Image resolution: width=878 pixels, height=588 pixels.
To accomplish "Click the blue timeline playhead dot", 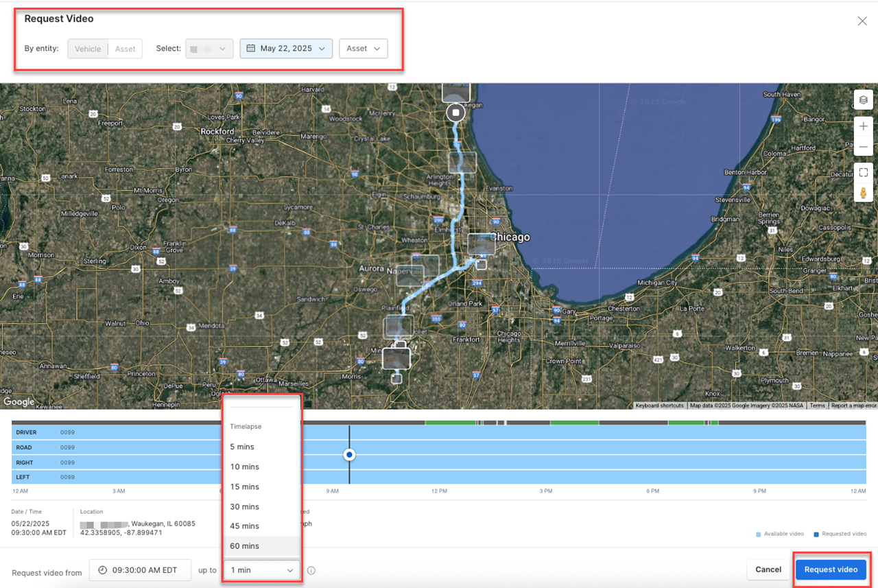I will (349, 455).
